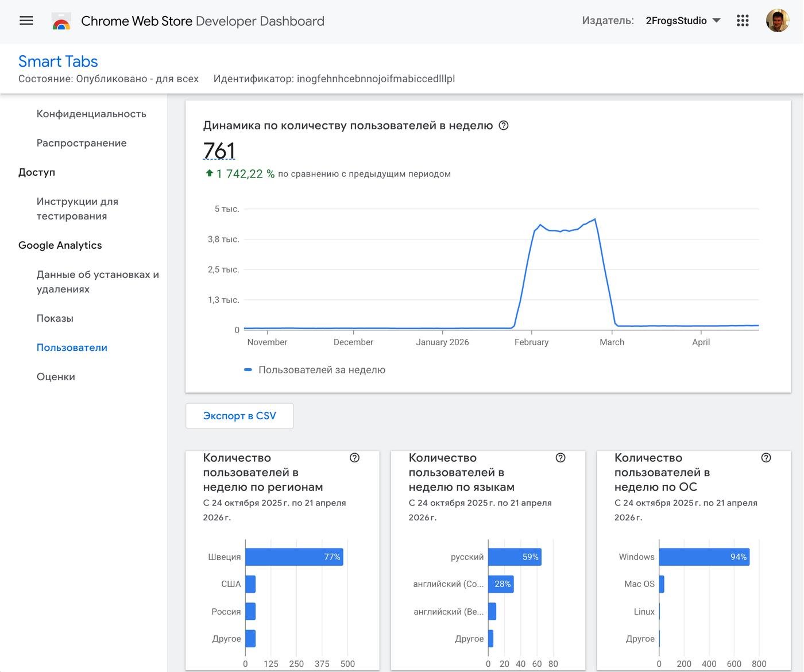Click the Windows 94% bar

[703, 557]
